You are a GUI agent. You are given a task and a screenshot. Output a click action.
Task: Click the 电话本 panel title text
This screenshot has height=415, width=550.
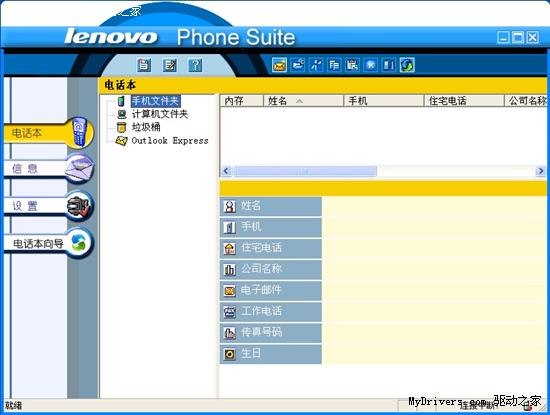point(120,85)
